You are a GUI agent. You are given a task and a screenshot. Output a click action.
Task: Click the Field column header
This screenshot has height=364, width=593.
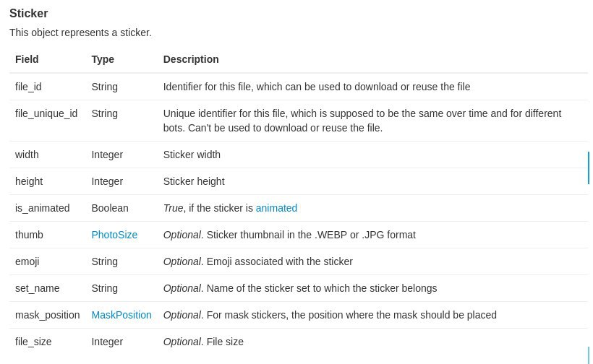(27, 59)
